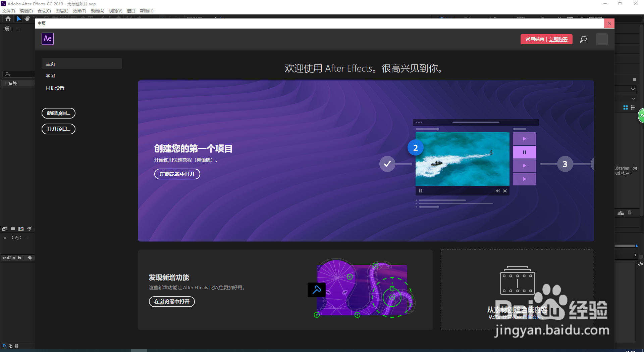Click the in/out duration pane icon at timeline bottom
Image resolution: width=644 pixels, height=352 pixels.
pyautogui.click(x=17, y=346)
